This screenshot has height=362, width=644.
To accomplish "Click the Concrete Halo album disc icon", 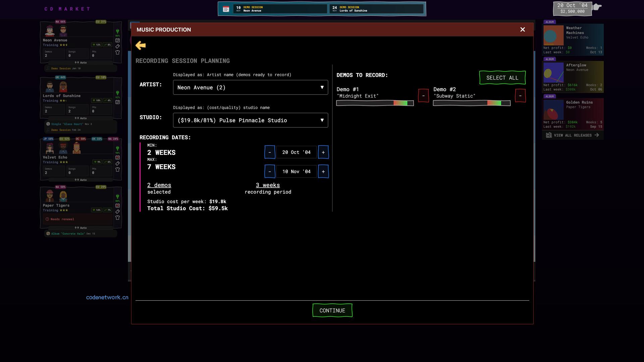I will point(48,234).
